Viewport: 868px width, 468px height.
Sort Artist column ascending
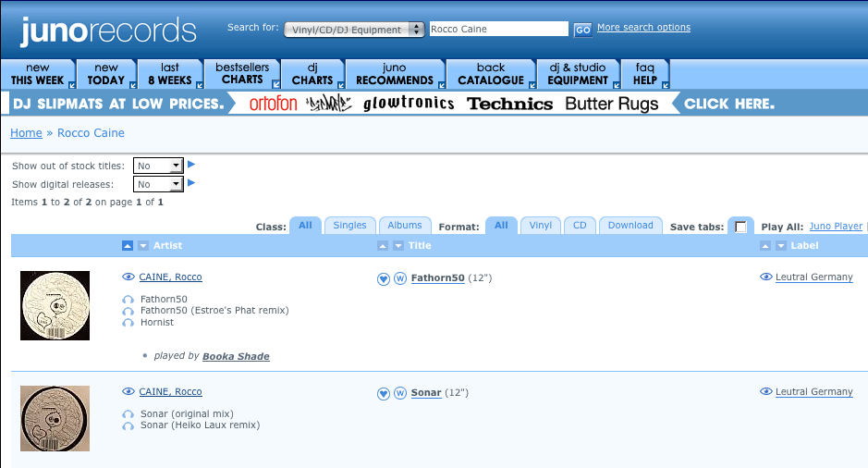point(128,246)
